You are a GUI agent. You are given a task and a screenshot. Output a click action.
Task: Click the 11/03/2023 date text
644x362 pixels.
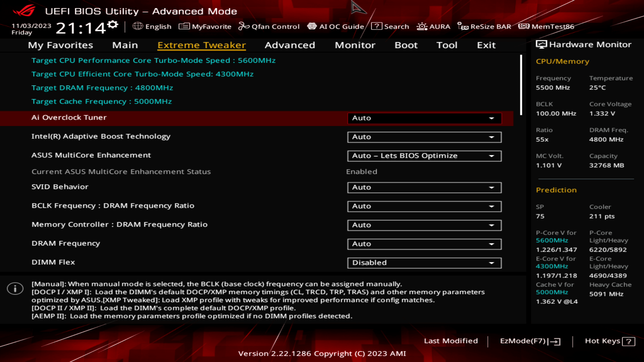click(x=31, y=26)
